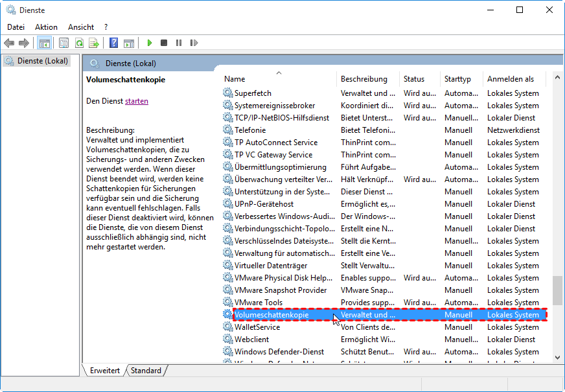Select the Superfetch service
565x392 pixels.
click(384, 93)
